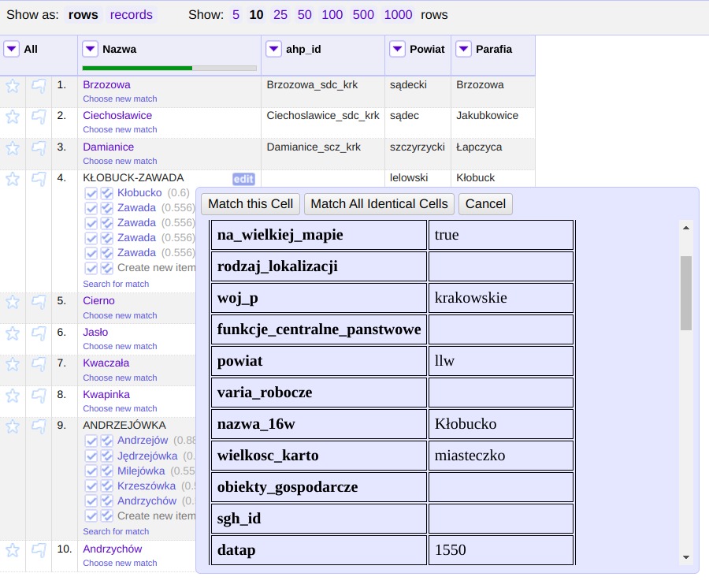Show 100 rows per page
709x588 pixels.
[x=332, y=14]
